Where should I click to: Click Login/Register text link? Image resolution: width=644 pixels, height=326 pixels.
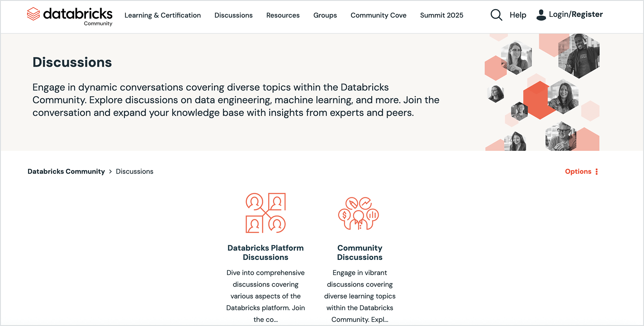tap(575, 14)
